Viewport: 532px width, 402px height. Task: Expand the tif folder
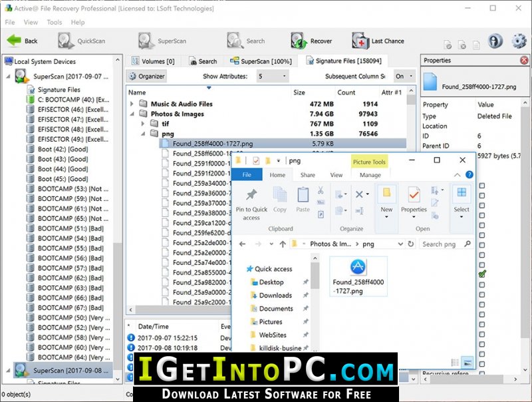point(143,124)
